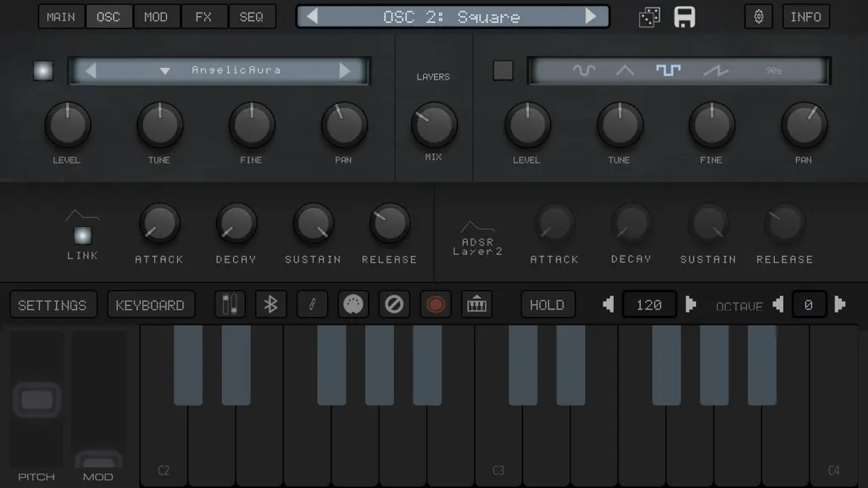This screenshot has height=488, width=868.
Task: Click layer 2 ATTACK knob
Action: pyautogui.click(x=554, y=224)
